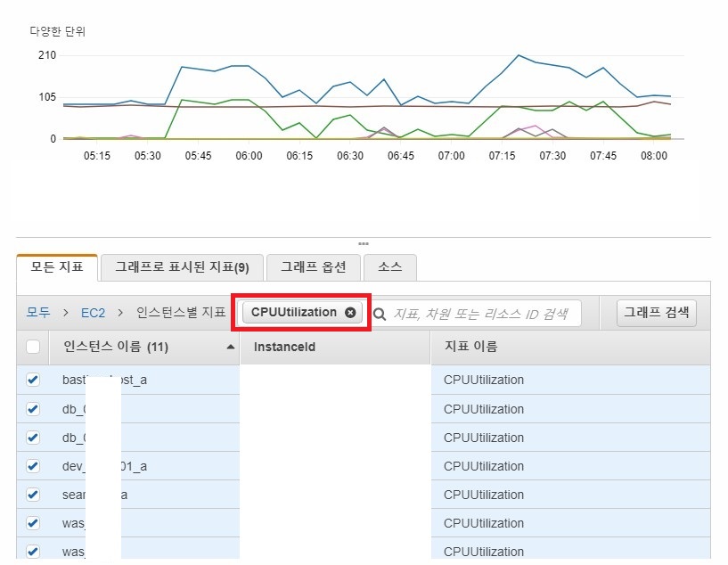Select the 소스 tab

(390, 266)
